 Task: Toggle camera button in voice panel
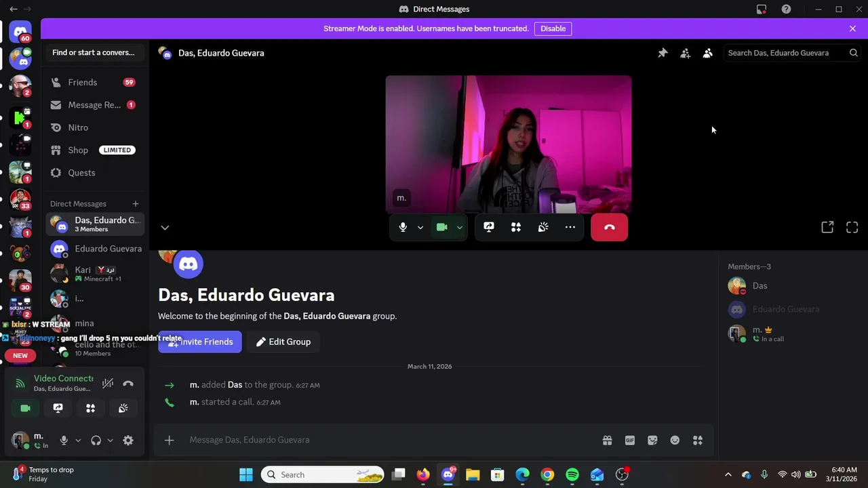(x=26, y=408)
